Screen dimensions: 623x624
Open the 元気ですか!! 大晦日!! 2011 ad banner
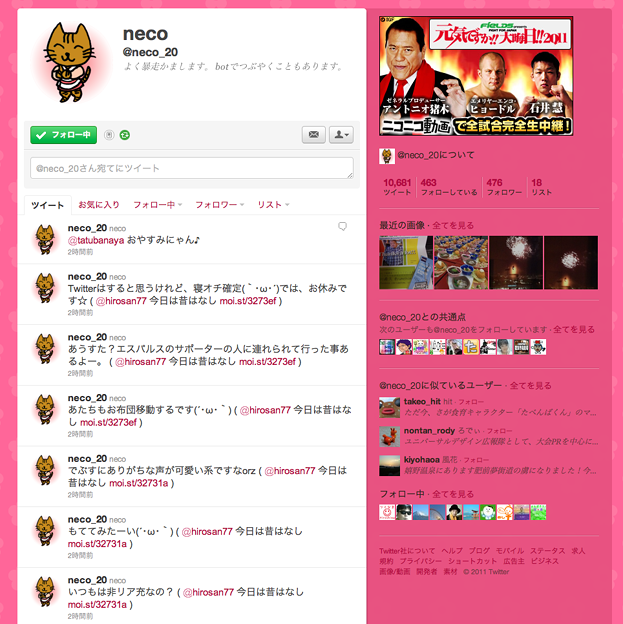tap(476, 76)
